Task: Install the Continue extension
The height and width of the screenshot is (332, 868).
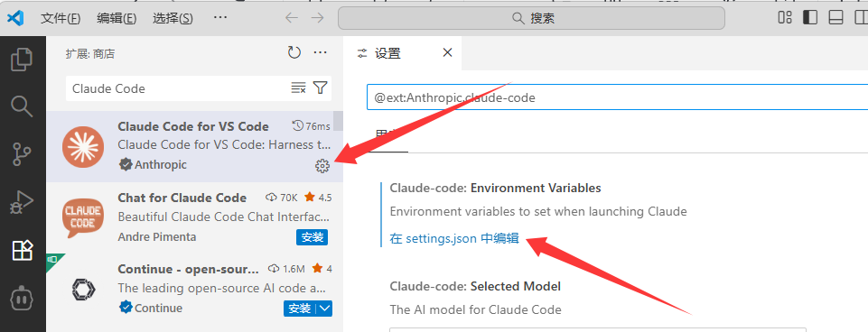Action: coord(300,309)
